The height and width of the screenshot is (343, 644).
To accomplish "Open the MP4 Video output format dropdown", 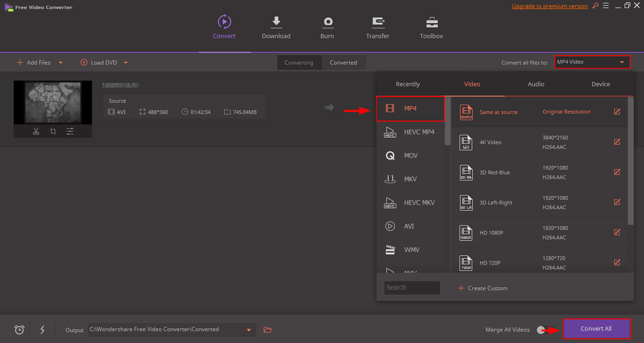I will coord(592,62).
